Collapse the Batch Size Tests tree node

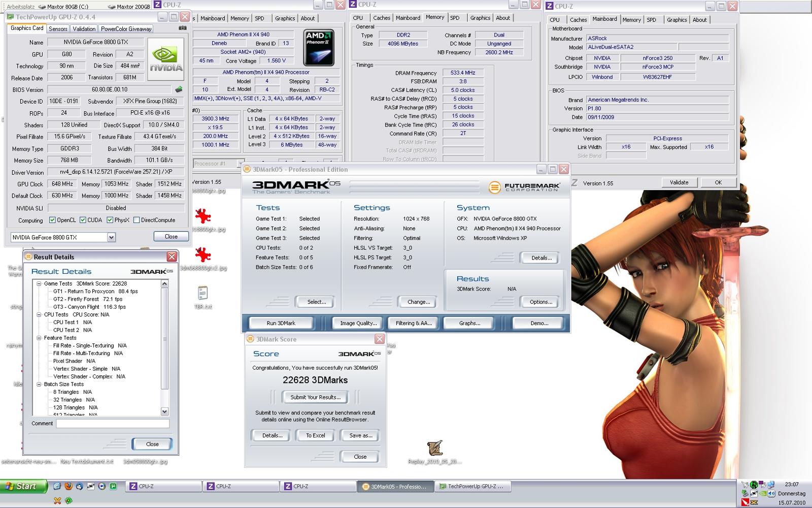[39, 384]
